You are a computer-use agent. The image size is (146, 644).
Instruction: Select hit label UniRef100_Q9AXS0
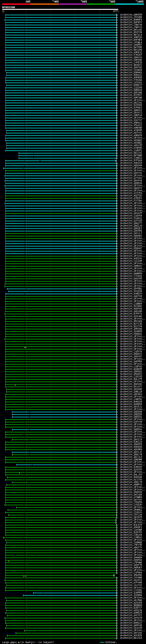pyautogui.click(x=131, y=58)
